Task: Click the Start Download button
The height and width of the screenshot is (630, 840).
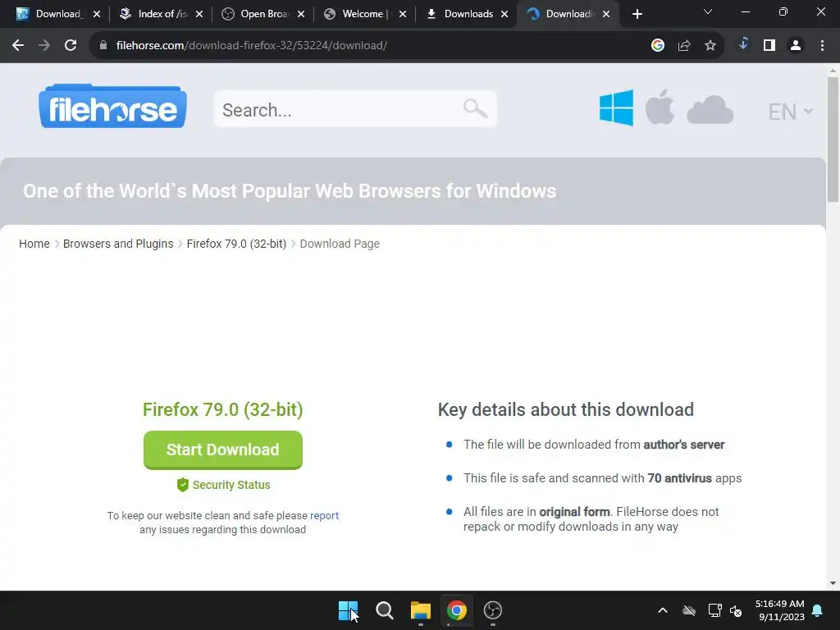Action: pos(223,450)
